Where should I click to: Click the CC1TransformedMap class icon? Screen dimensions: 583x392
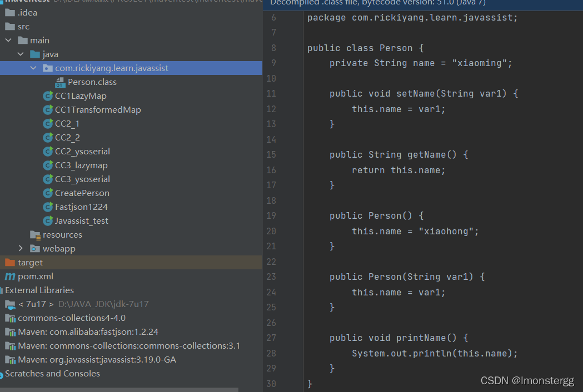pyautogui.click(x=48, y=109)
